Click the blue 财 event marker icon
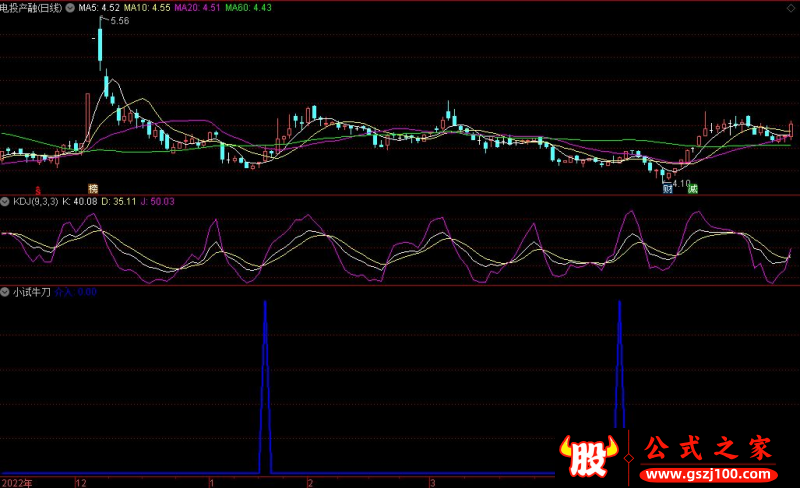The width and height of the screenshot is (800, 488). [667, 188]
